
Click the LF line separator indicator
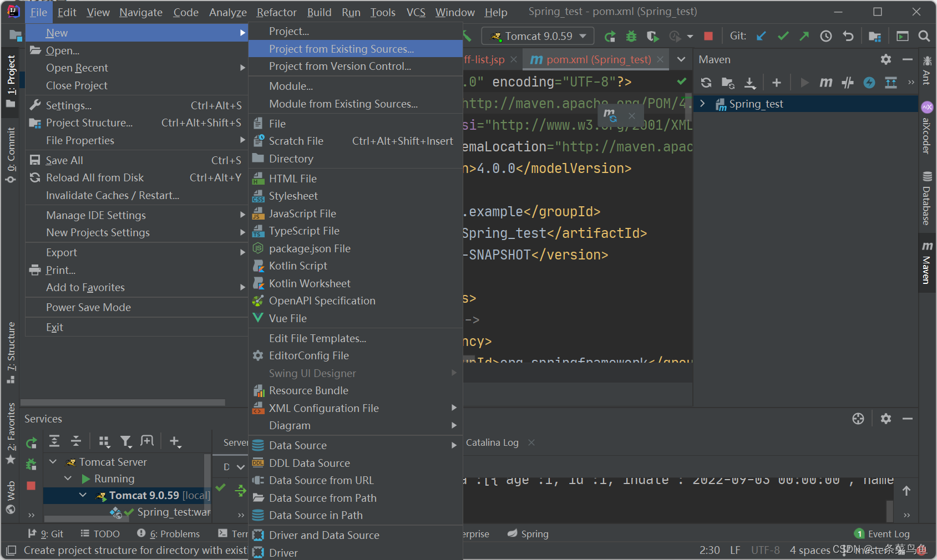coord(735,550)
